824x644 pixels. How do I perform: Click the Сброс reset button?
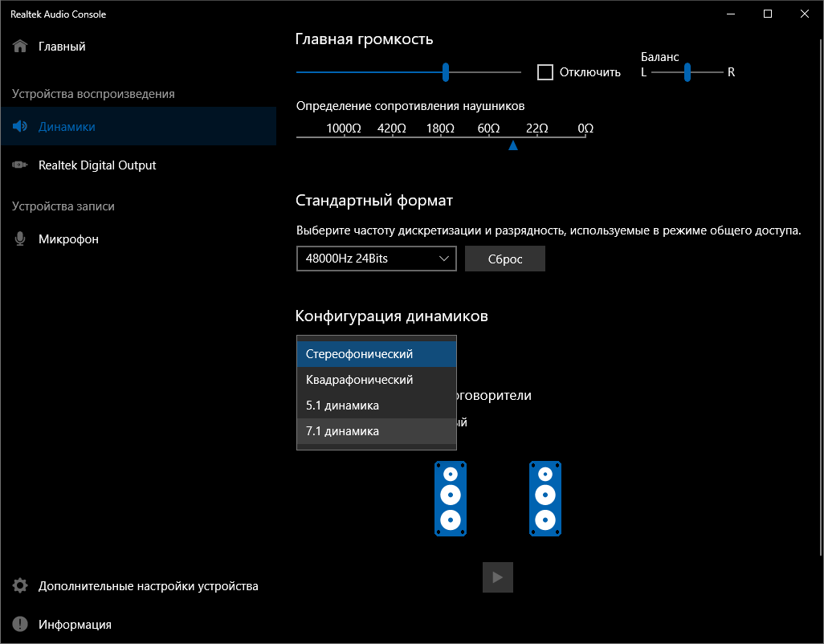(x=505, y=259)
